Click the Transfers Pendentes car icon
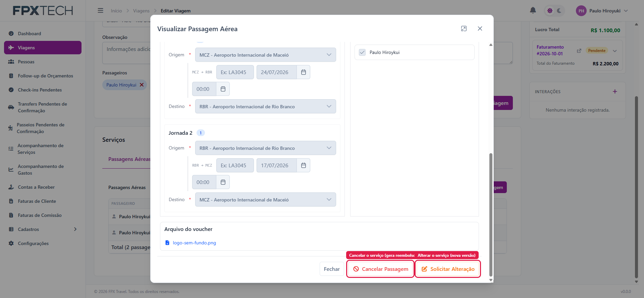Viewport: 644px width, 298px height. (x=11, y=107)
